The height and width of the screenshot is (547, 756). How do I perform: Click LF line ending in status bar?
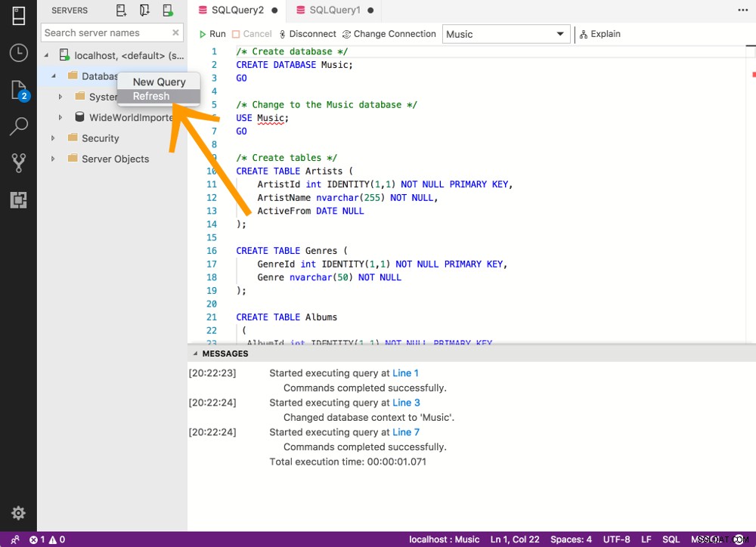coord(646,539)
